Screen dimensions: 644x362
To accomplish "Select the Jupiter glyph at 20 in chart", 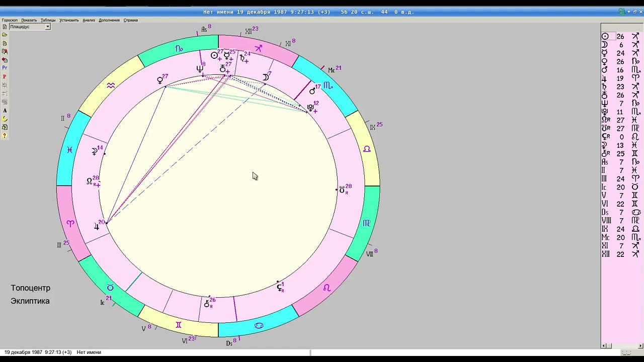I will 97,227.
